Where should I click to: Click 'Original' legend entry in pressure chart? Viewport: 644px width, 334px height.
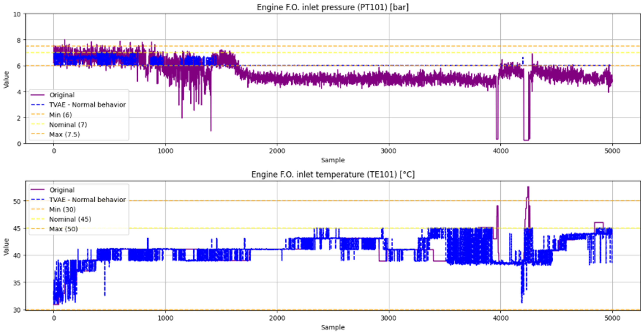coord(62,95)
